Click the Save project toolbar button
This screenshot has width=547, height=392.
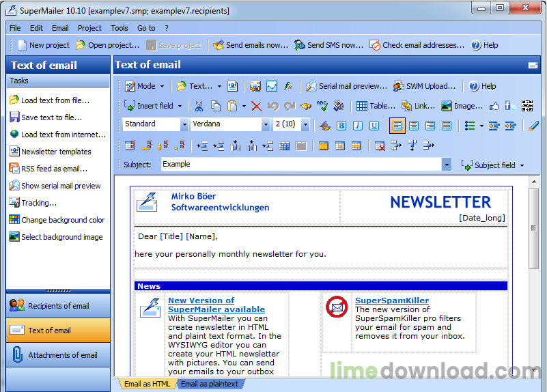[x=174, y=45]
